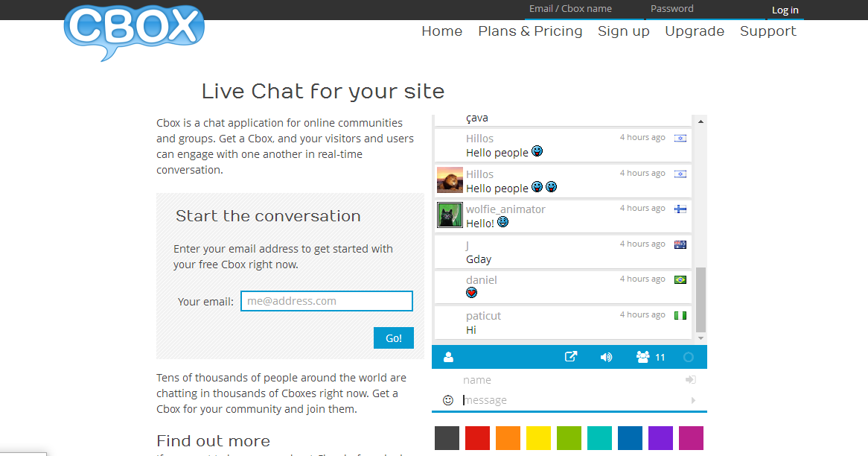This screenshot has width=868, height=456.
Task: Select the red color swatch
Action: [477, 438]
